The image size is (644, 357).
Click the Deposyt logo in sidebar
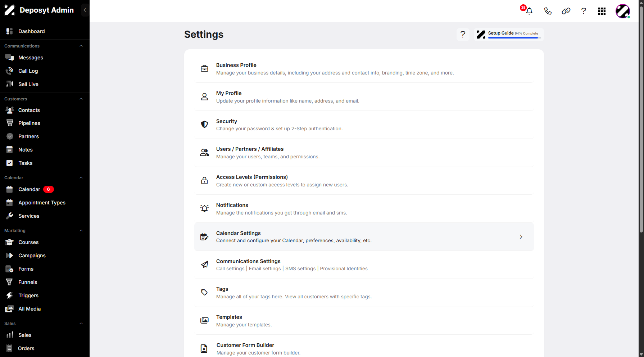point(10,10)
